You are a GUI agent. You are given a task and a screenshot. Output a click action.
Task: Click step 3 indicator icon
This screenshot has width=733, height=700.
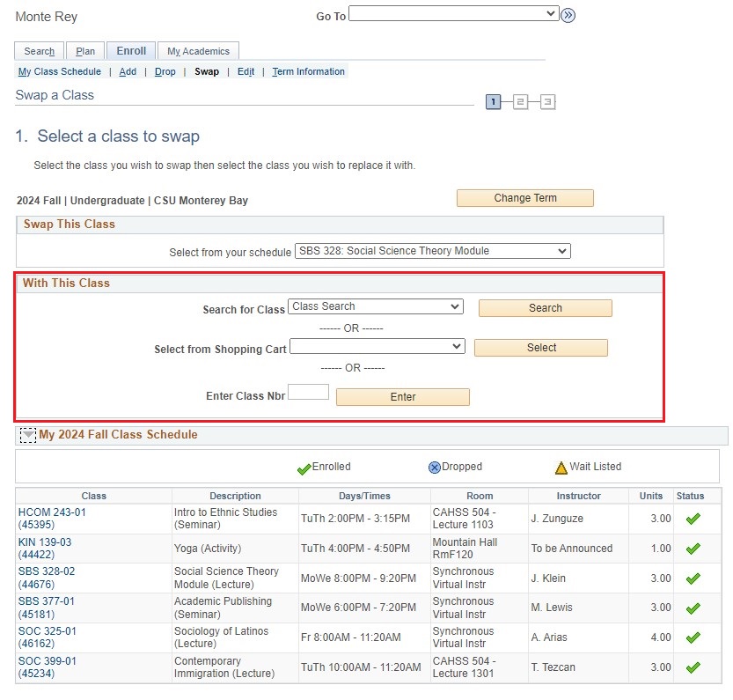tap(548, 101)
